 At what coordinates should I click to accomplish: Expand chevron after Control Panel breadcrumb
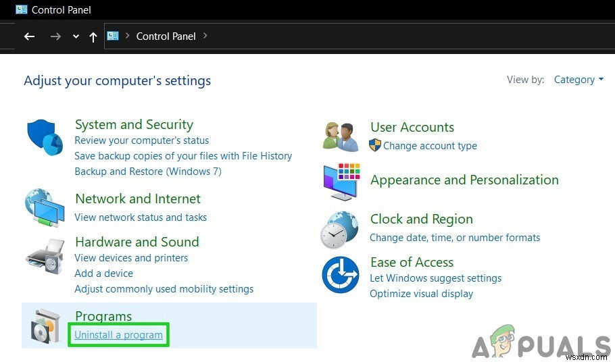pyautogui.click(x=205, y=36)
